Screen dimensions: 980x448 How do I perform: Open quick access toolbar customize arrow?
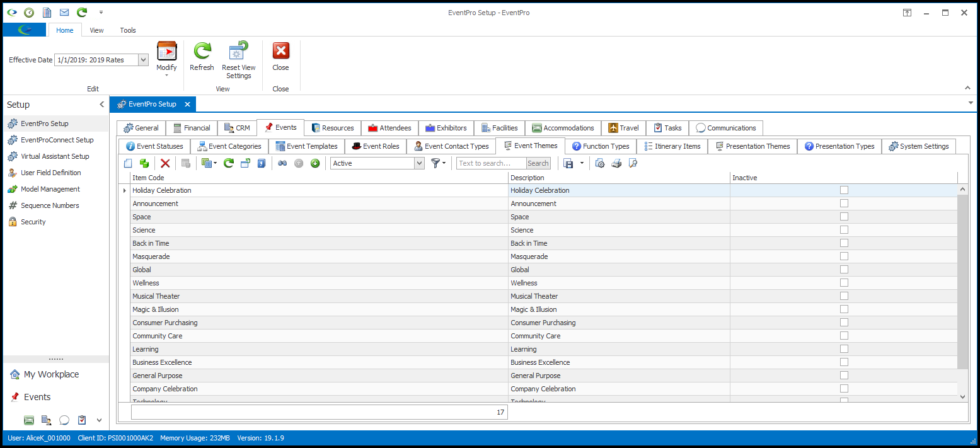click(x=101, y=13)
